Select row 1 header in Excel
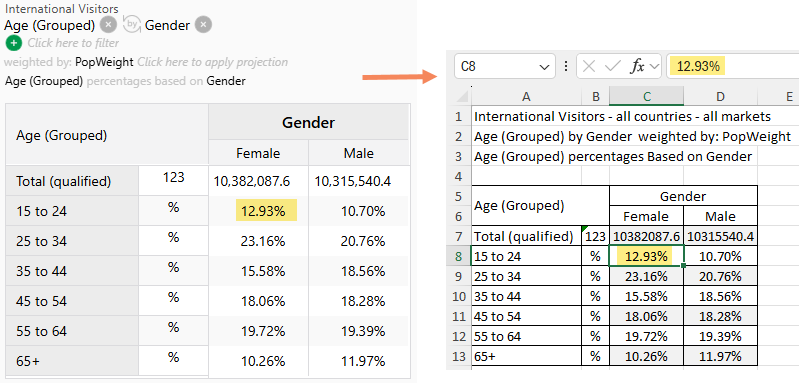799x383 pixels. click(459, 116)
